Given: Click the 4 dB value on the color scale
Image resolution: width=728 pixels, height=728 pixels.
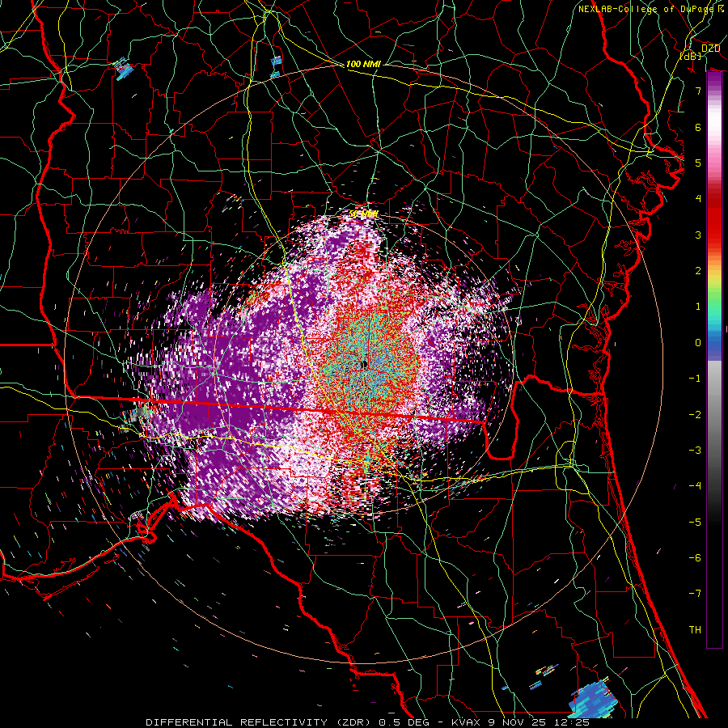Looking at the screenshot, I should pyautogui.click(x=698, y=199).
